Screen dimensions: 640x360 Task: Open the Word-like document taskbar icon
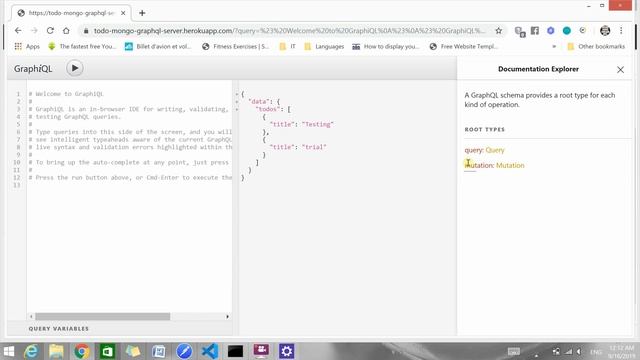pyautogui.click(x=158, y=351)
